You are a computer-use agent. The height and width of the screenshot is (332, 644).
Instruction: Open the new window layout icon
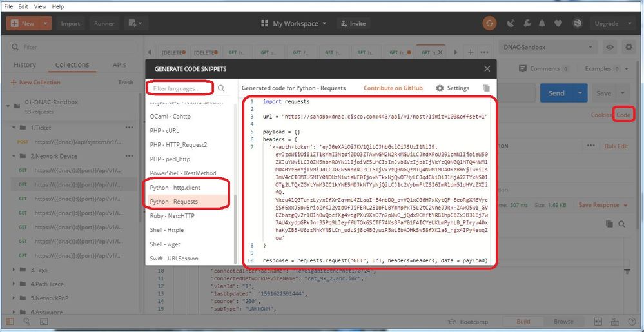pyautogui.click(x=135, y=23)
